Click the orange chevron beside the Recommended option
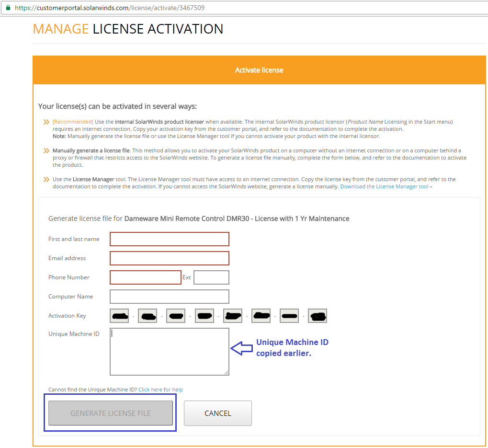Screen dimensions: 488x448 (46, 122)
